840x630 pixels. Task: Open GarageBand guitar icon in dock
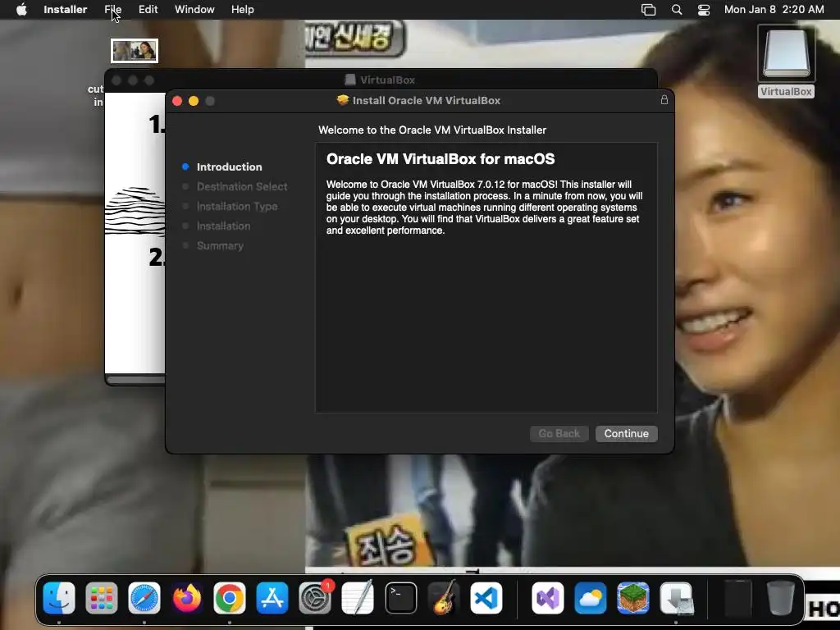coord(444,598)
